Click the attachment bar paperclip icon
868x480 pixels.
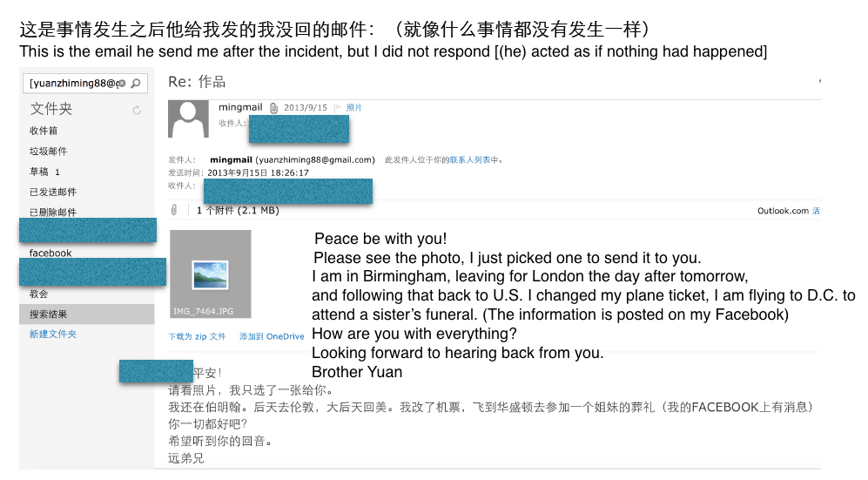coord(174,210)
